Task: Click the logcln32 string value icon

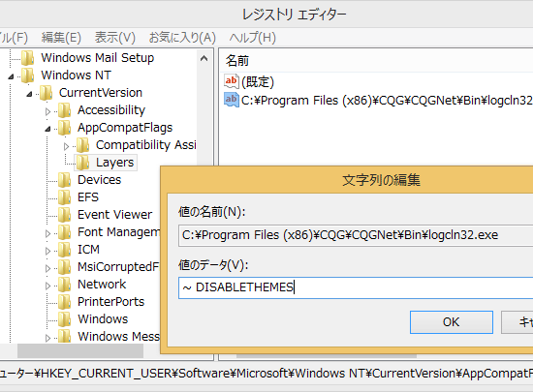Action: 232,100
